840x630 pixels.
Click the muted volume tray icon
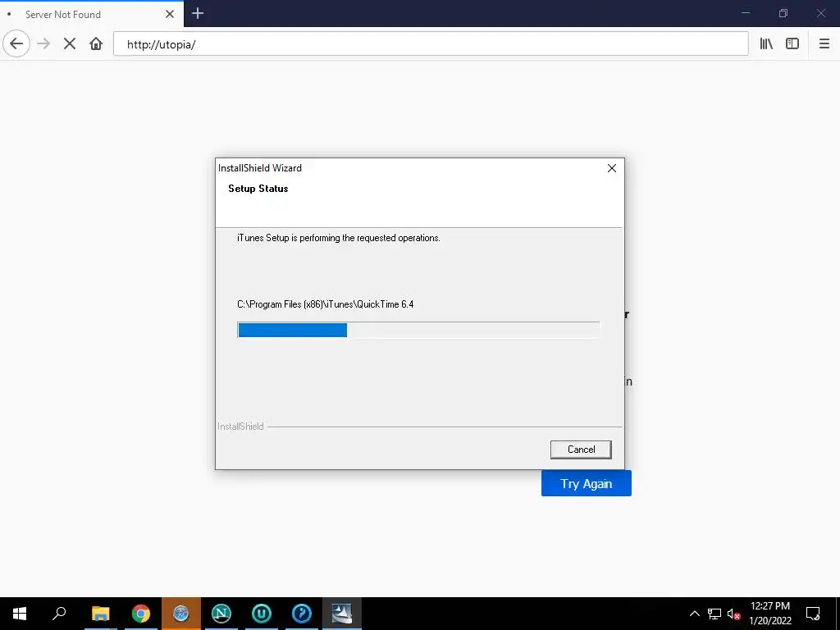click(733, 614)
